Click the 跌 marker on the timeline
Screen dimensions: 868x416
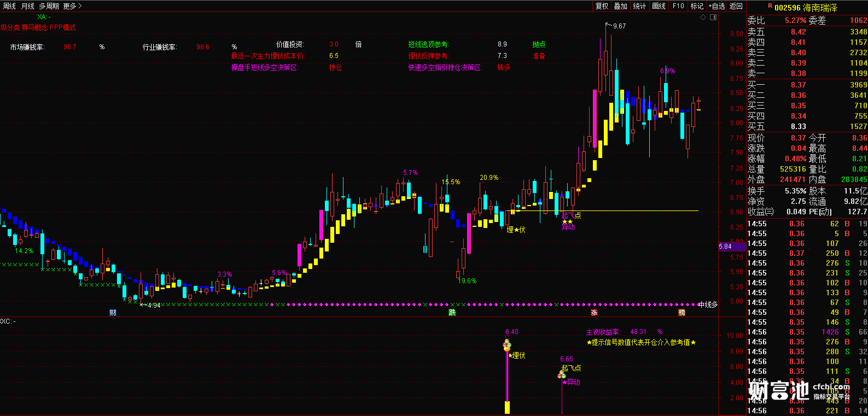click(x=452, y=313)
